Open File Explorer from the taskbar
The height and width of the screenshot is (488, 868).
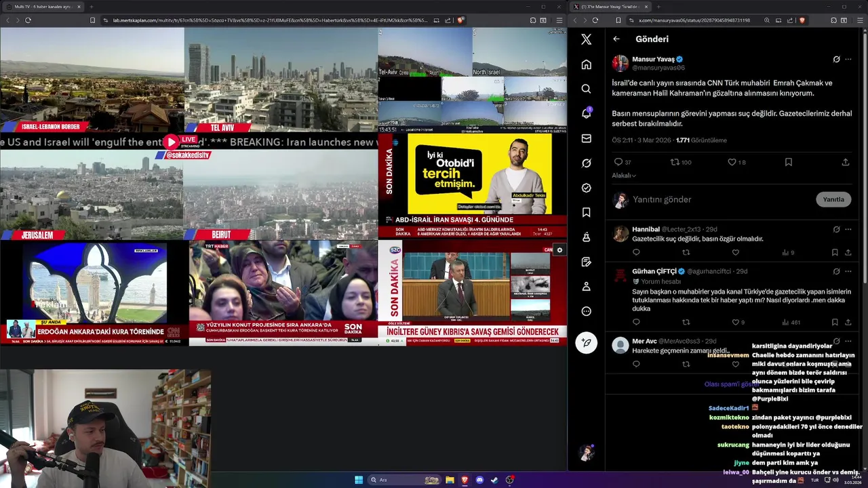pyautogui.click(x=450, y=480)
